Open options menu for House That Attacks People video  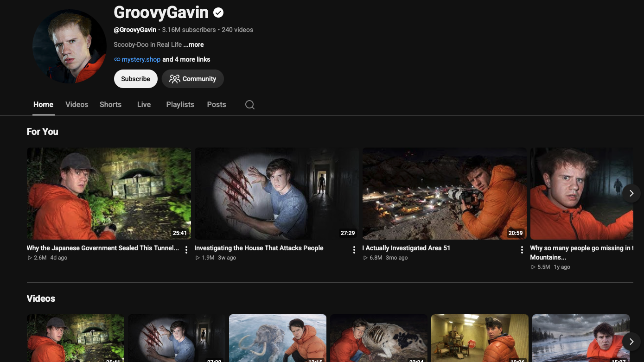[x=354, y=250]
